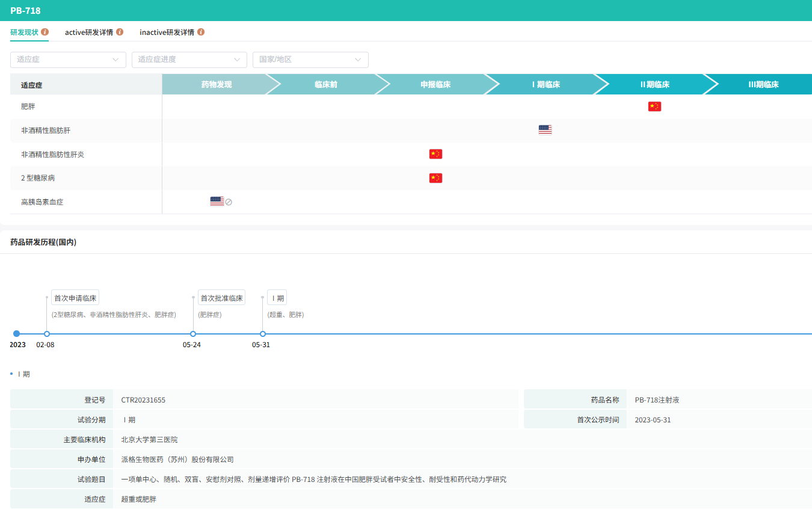The width and height of the screenshot is (812, 509).
Task: Click the 首次申请临床 timeline label
Action: tap(75, 298)
